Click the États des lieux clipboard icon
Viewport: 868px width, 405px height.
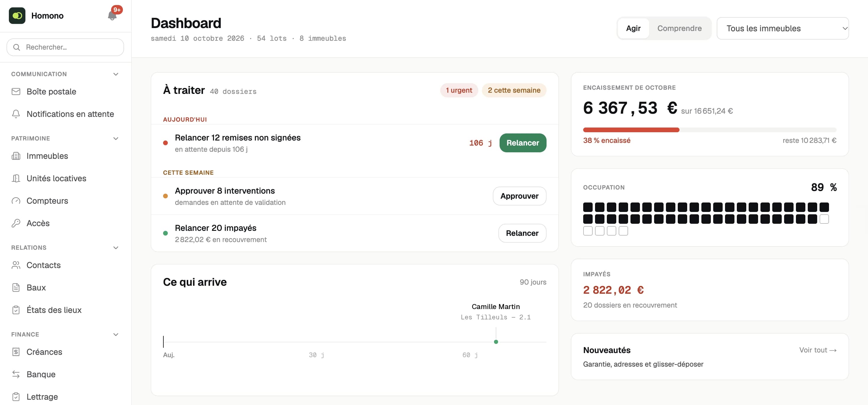click(x=16, y=310)
